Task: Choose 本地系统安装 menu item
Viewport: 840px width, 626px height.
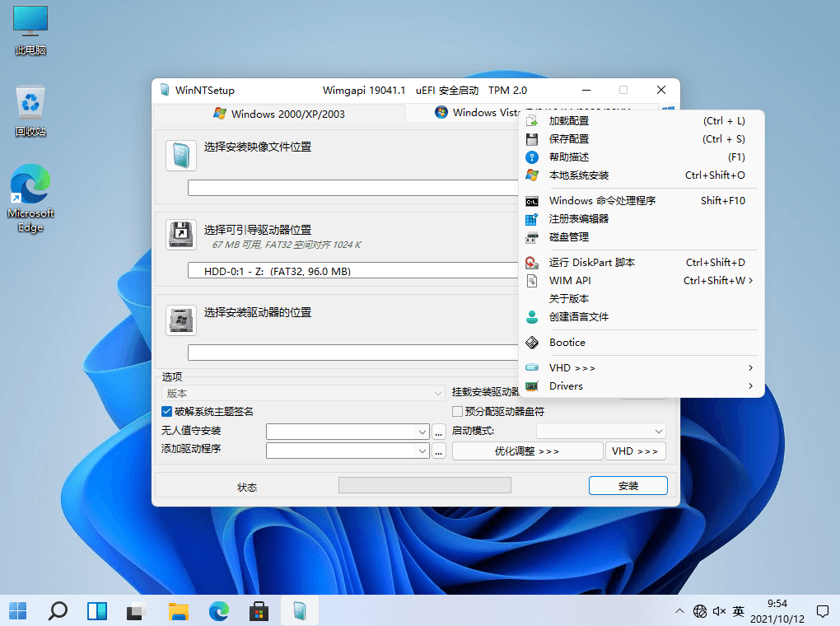Action: click(642, 175)
